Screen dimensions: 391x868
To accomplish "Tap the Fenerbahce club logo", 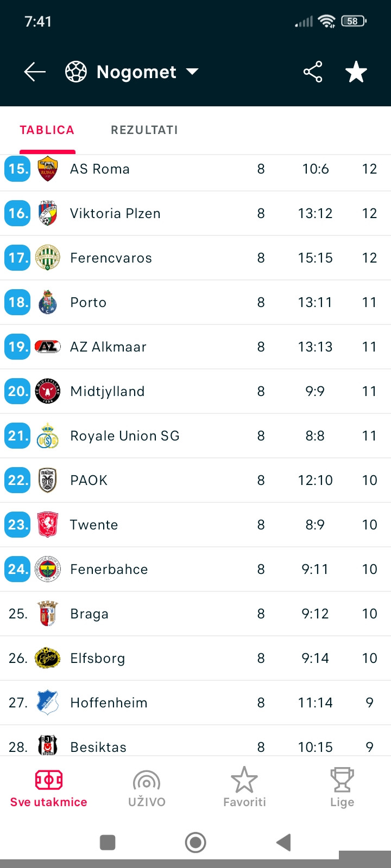I will (x=48, y=569).
